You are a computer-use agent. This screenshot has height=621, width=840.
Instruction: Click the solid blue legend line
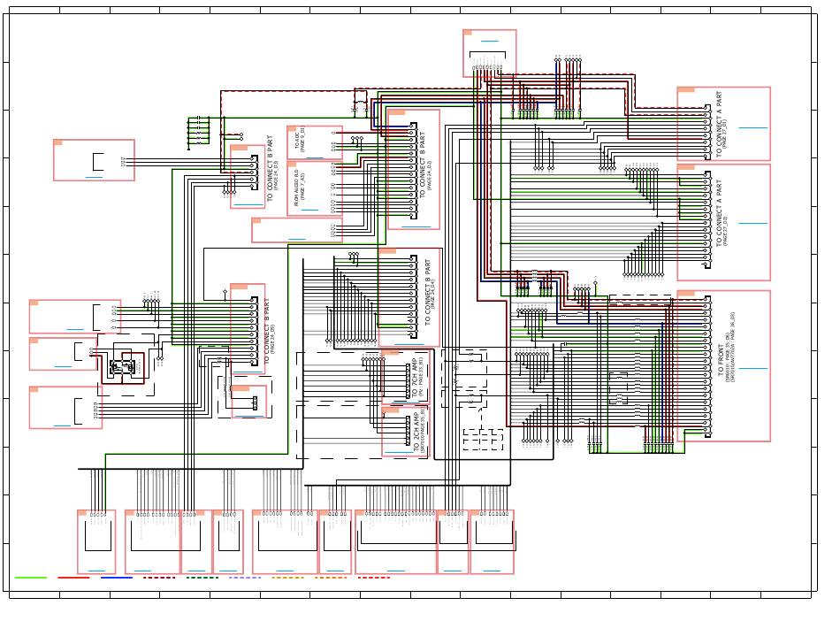pos(116,578)
